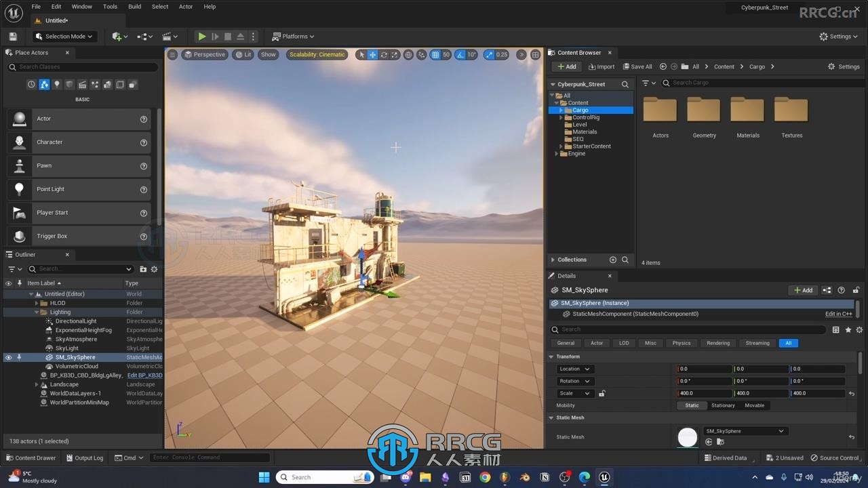Expand the Landscape item in Outliner
Viewport: 868px width, 488px height.
pyautogui.click(x=37, y=384)
